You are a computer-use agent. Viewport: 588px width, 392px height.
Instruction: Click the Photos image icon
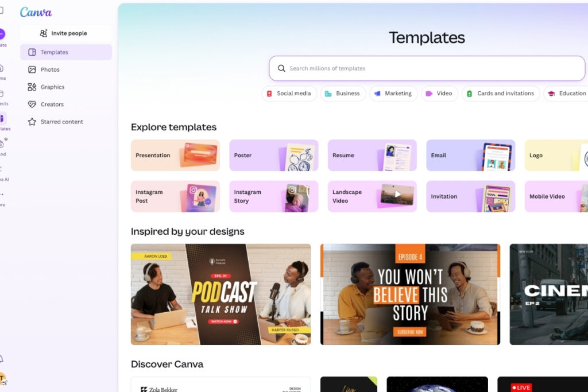coord(32,69)
